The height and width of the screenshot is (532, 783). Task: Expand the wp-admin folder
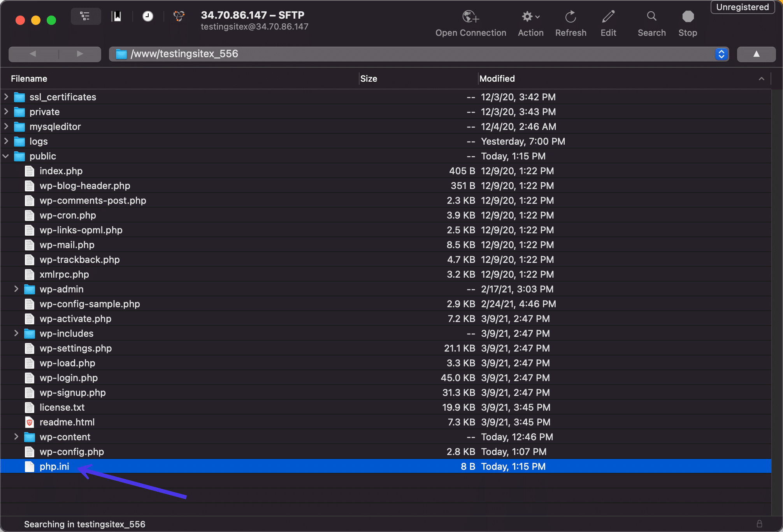(16, 289)
